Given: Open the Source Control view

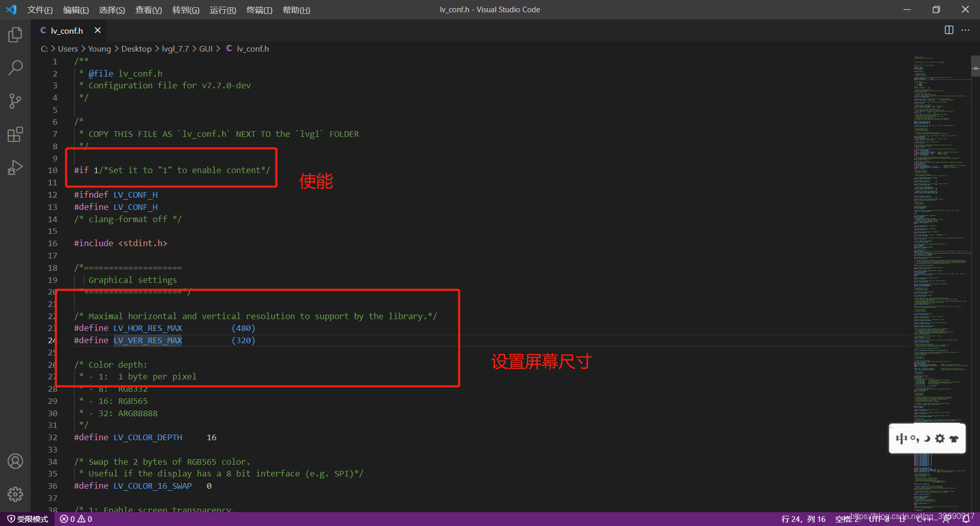Looking at the screenshot, I should [x=15, y=101].
